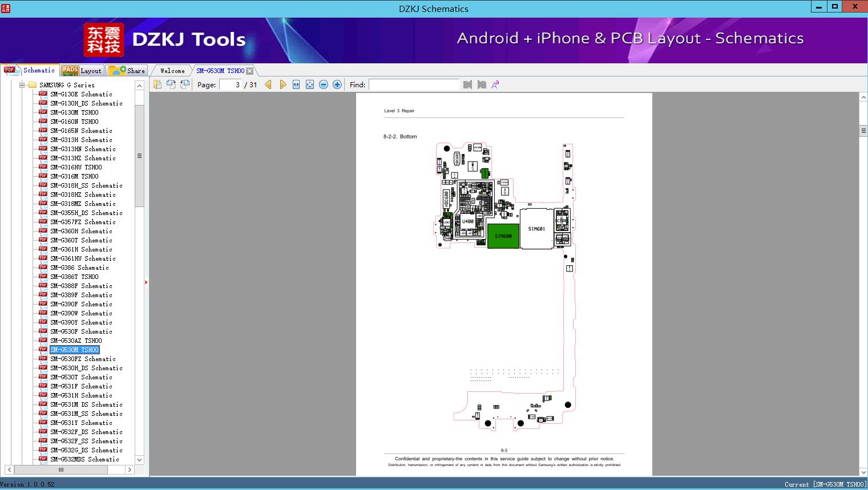
Task: Open SM-G313HN Schematic
Action: coord(83,149)
